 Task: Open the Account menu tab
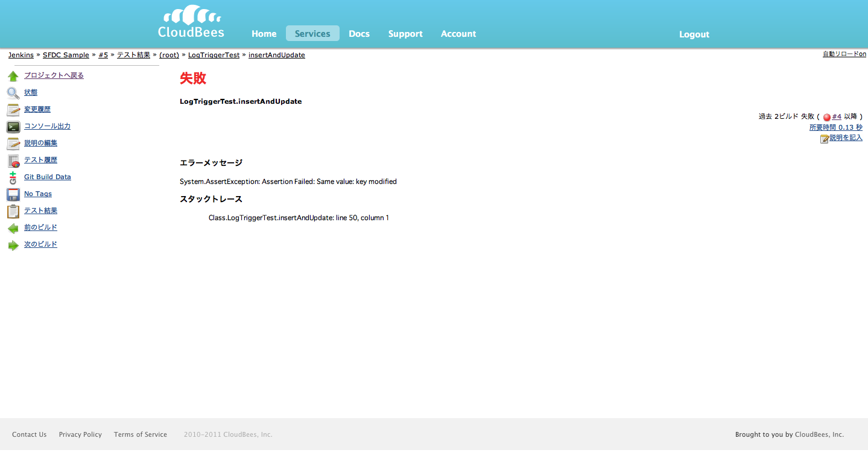458,34
